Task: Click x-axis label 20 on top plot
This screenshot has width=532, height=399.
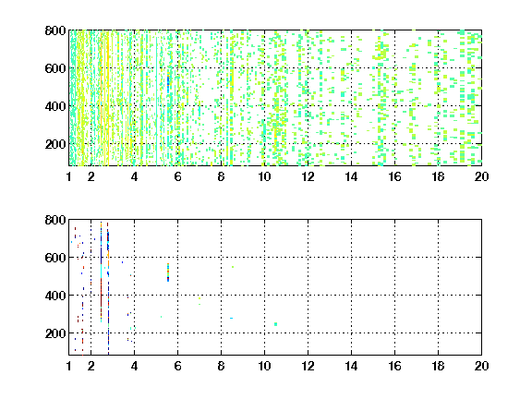Action: [481, 176]
